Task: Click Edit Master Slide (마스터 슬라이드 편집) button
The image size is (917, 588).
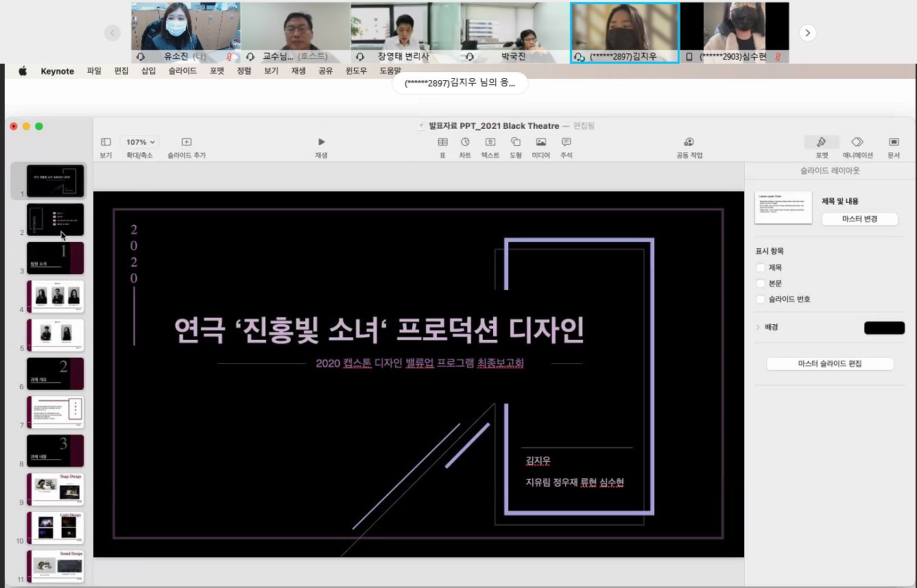Action: 829,364
